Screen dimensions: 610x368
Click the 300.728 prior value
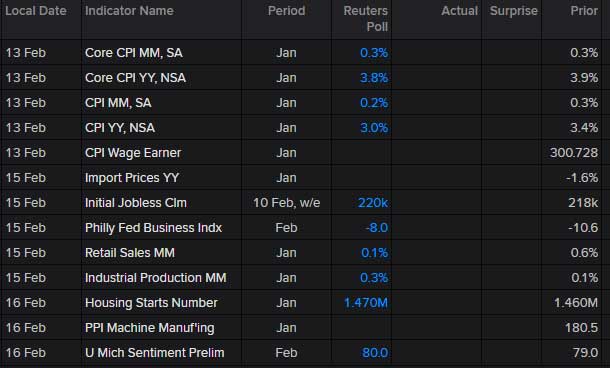point(574,153)
